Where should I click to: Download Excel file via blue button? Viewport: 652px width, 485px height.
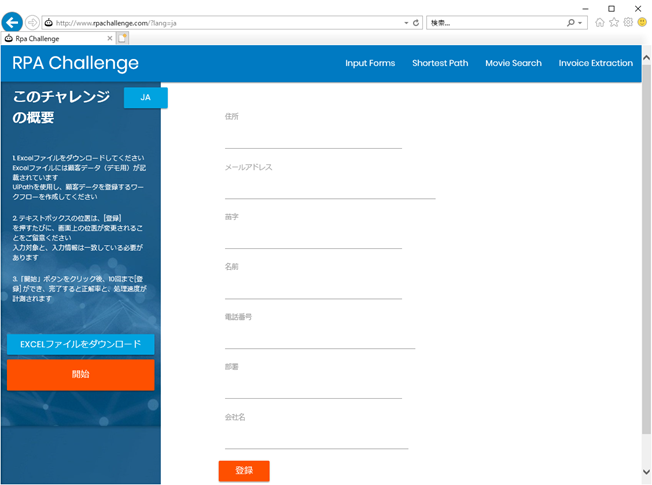tap(81, 344)
